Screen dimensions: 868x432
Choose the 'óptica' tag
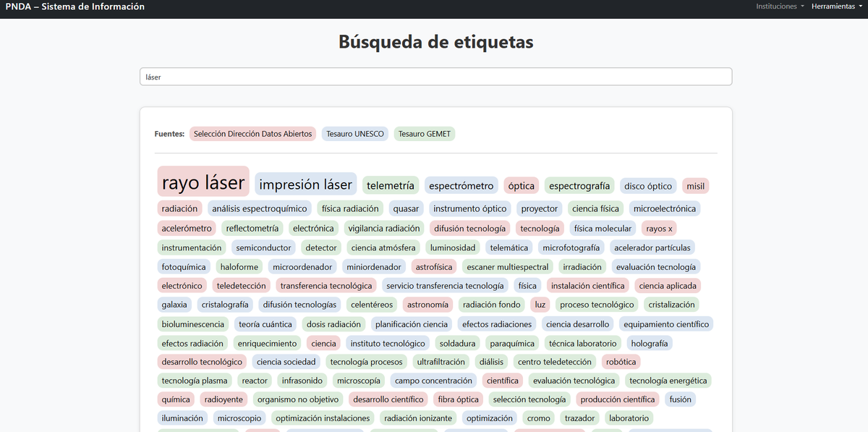[522, 186]
